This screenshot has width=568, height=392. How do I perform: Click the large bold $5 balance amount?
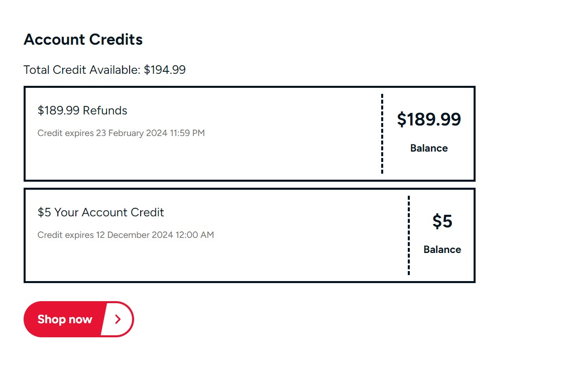[x=442, y=221]
